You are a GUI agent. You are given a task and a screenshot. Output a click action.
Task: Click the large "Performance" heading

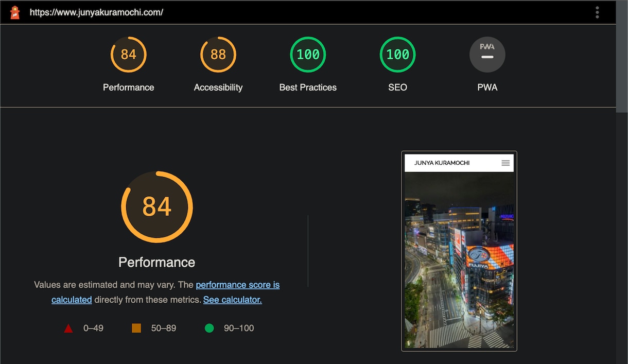(x=157, y=262)
